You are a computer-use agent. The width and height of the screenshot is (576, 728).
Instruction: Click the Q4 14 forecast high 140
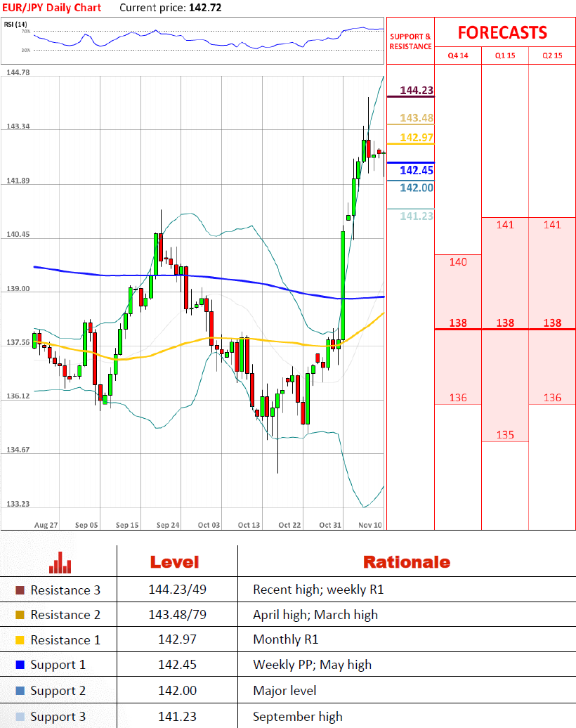coord(458,262)
